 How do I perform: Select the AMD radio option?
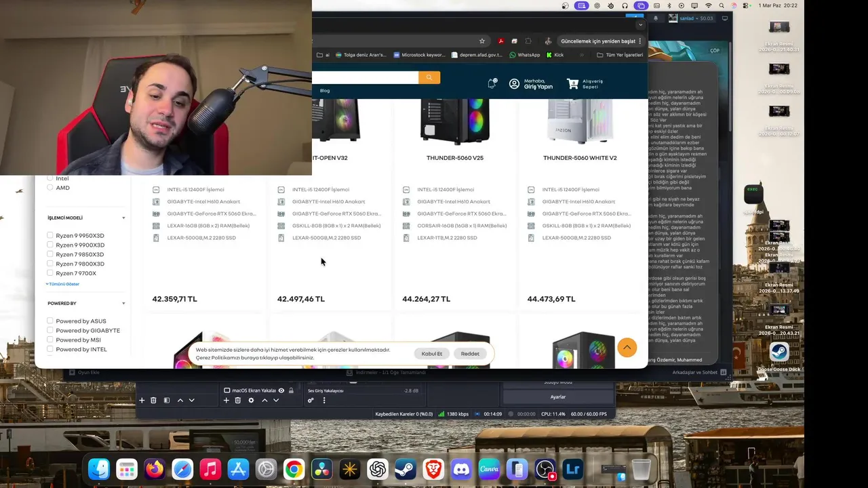click(50, 188)
